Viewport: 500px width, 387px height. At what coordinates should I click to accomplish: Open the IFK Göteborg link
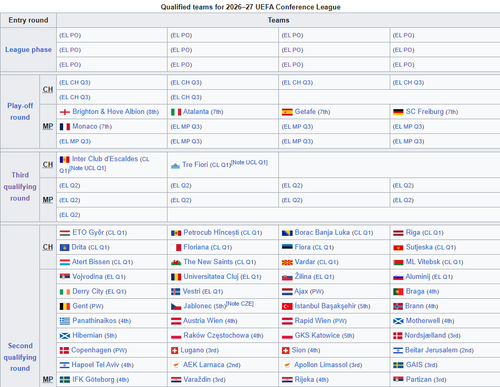93,379
